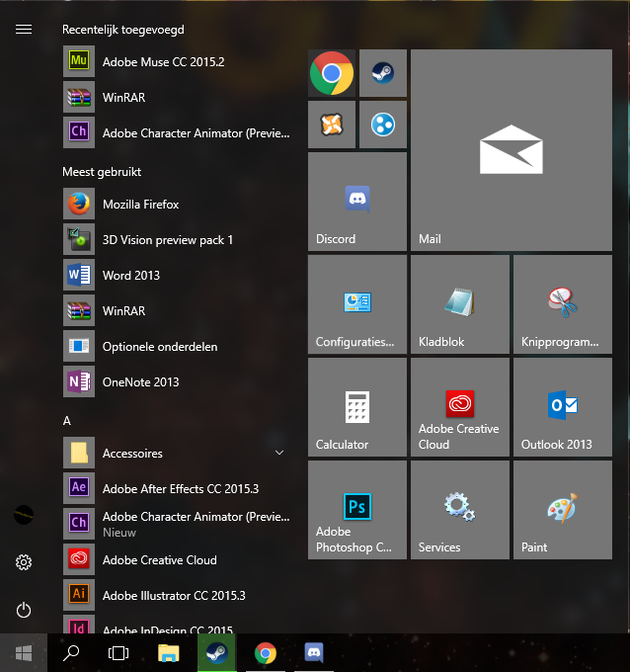Open the Calculator tile
Image resolution: width=630 pixels, height=672 pixels.
tap(357, 407)
